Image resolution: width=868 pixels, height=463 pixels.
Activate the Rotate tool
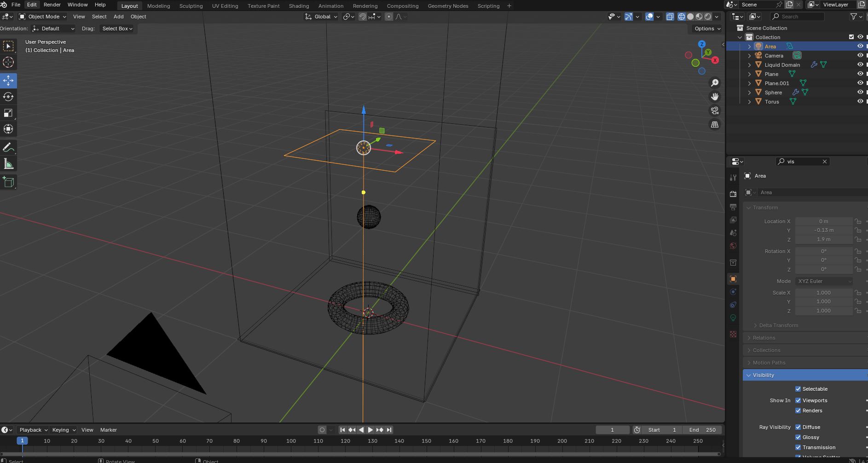coord(8,97)
